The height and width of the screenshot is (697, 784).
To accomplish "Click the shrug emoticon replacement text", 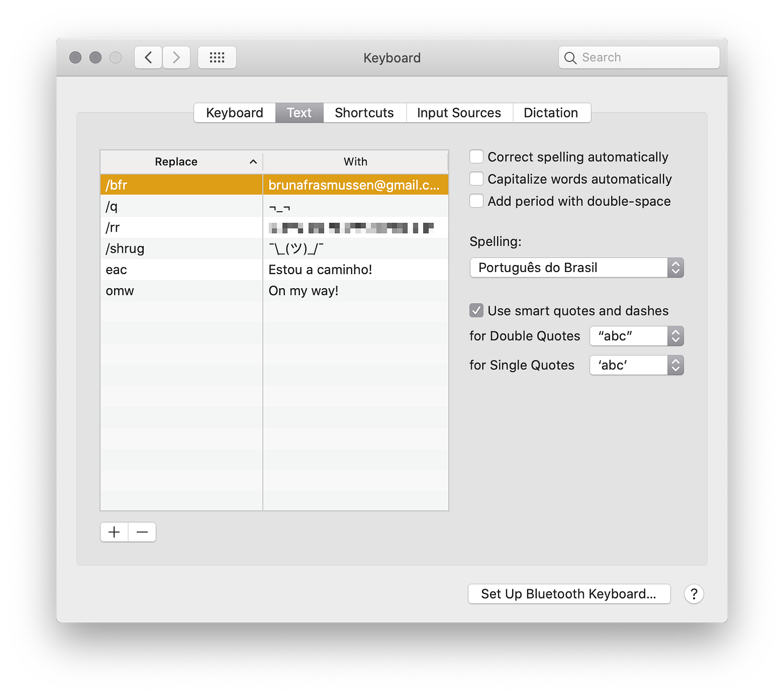I will point(296,248).
